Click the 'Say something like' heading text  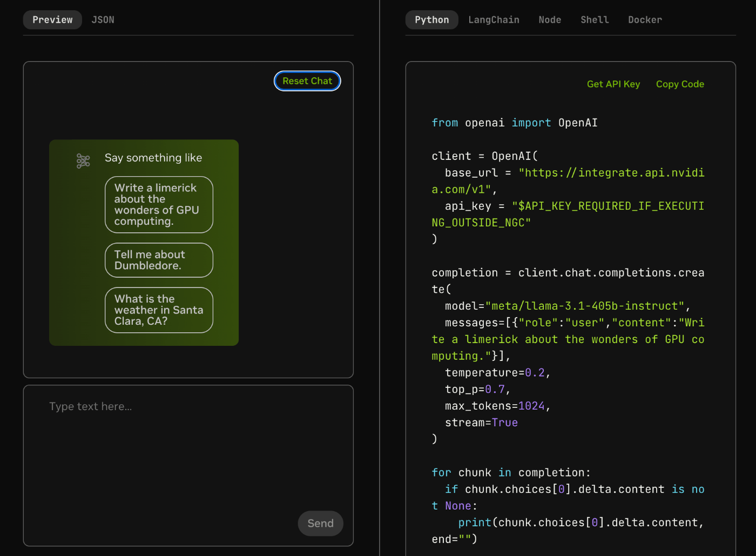pyautogui.click(x=153, y=158)
